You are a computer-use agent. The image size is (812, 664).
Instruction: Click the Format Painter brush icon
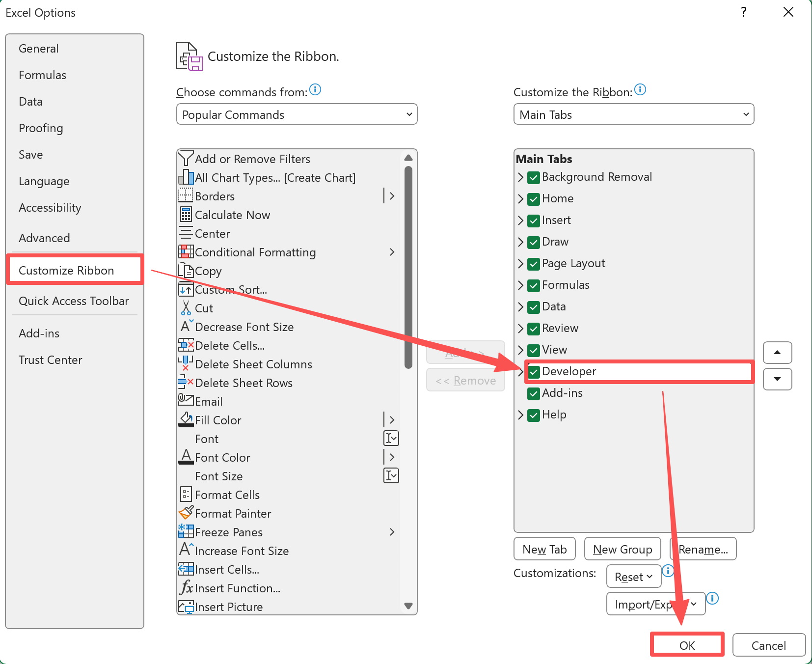(186, 513)
